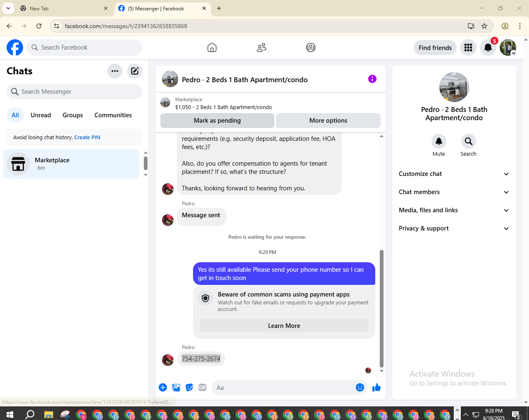Viewport: 529px width, 420px height.
Task: Click the chat list scrollbar thumb
Action: point(145,163)
